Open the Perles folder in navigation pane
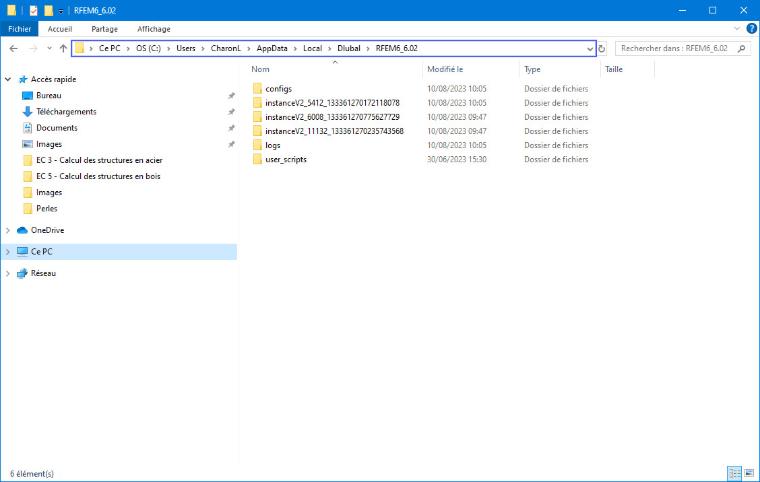Image resolution: width=760 pixels, height=482 pixels. pos(47,209)
